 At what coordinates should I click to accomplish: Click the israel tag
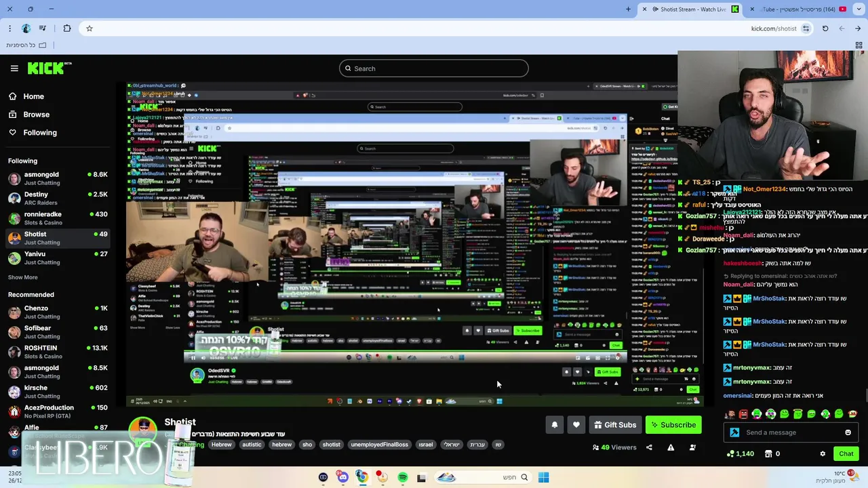tap(426, 445)
